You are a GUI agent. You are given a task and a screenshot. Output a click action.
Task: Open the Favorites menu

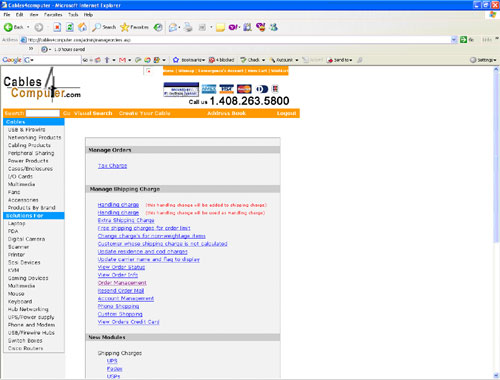point(53,15)
